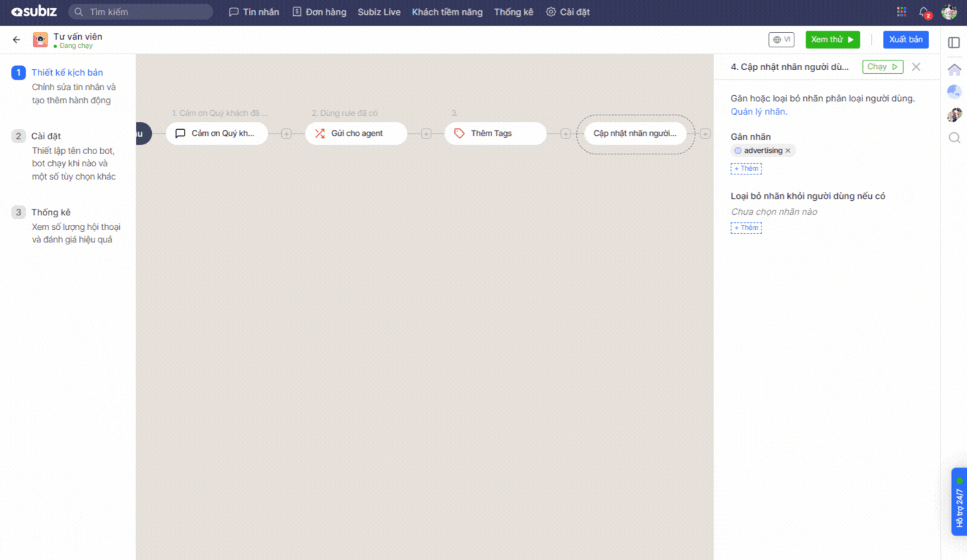Image resolution: width=967 pixels, height=560 pixels.
Task: Click Thêm under Gán nhãn
Action: [x=746, y=169]
